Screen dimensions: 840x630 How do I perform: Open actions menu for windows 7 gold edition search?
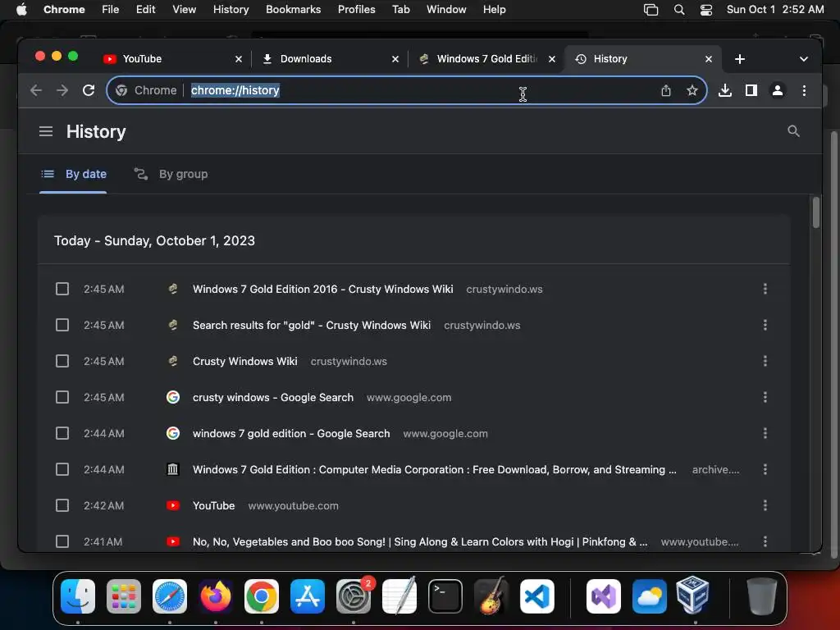765,433
